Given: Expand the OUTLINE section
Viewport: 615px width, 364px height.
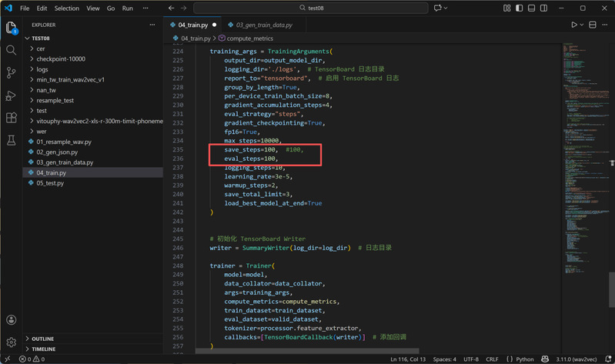Looking at the screenshot, I should pyautogui.click(x=43, y=339).
